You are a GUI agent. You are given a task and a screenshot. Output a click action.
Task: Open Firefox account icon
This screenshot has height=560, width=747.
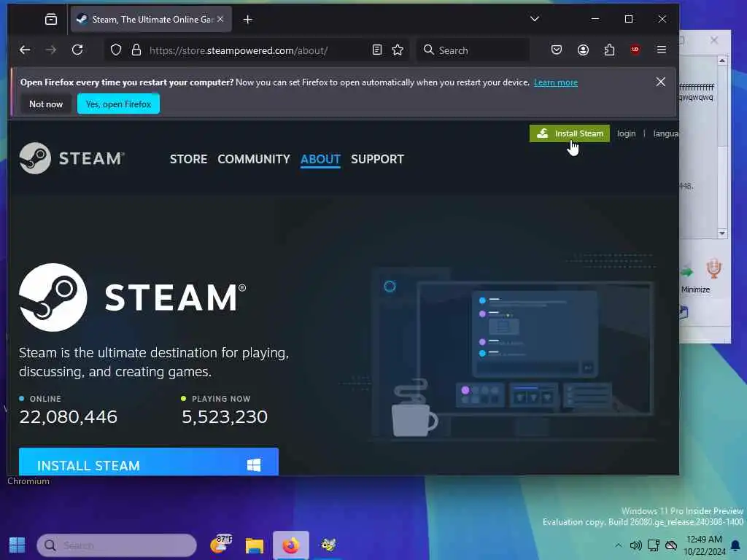click(x=583, y=50)
